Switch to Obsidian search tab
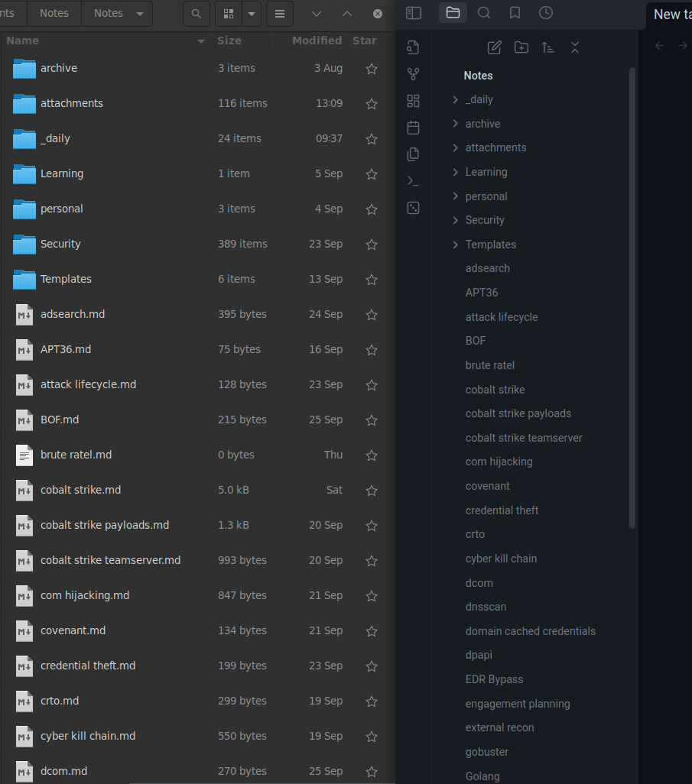Viewport: 692px width, 784px height. (484, 13)
